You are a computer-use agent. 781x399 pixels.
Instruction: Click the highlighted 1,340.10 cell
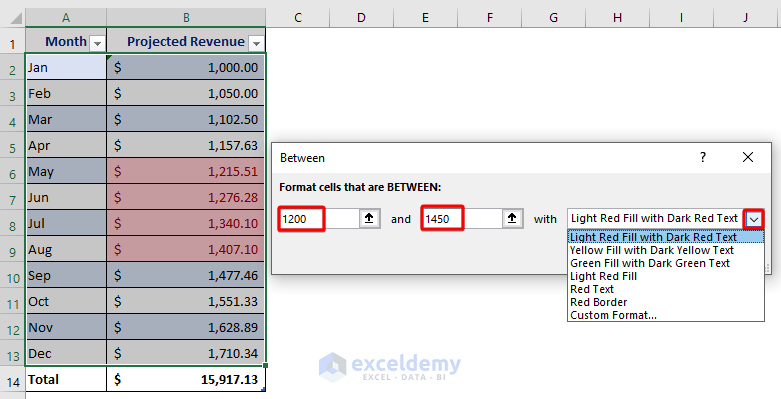(186, 223)
